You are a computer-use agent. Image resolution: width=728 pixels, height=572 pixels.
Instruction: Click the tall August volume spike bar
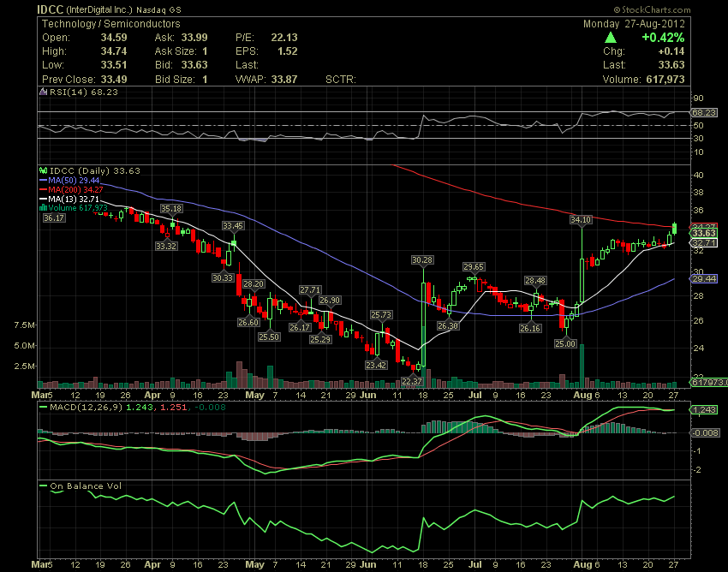tap(582, 366)
